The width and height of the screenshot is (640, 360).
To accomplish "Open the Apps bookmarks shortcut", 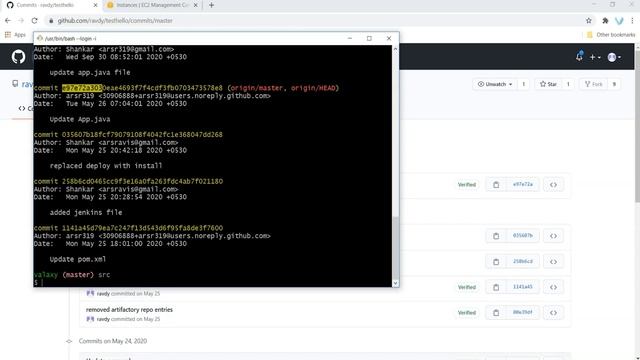I will click(x=15, y=35).
